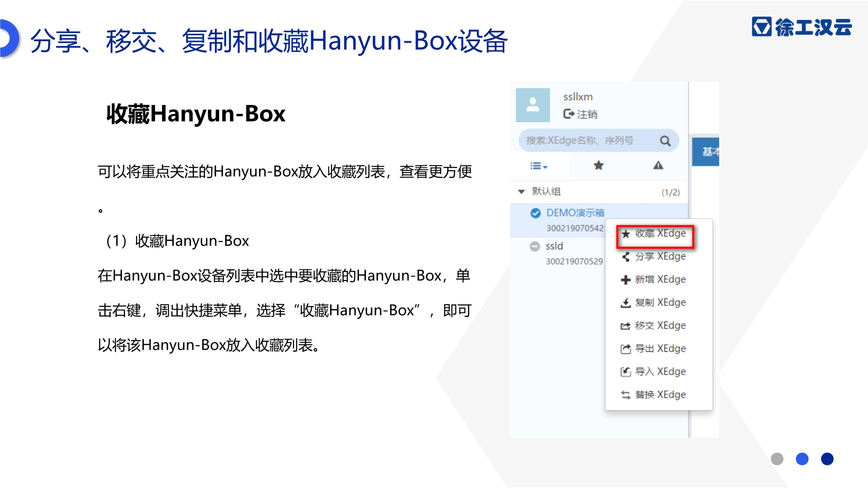Image resolution: width=868 pixels, height=488 pixels.
Task: Click the 注销 logout link
Action: pyautogui.click(x=580, y=114)
